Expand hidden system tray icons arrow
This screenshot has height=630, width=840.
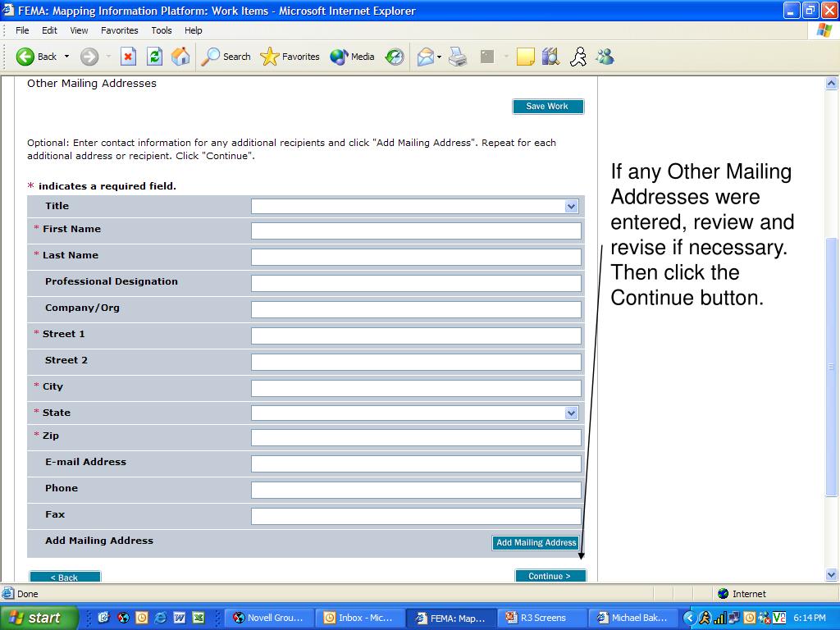tap(689, 618)
